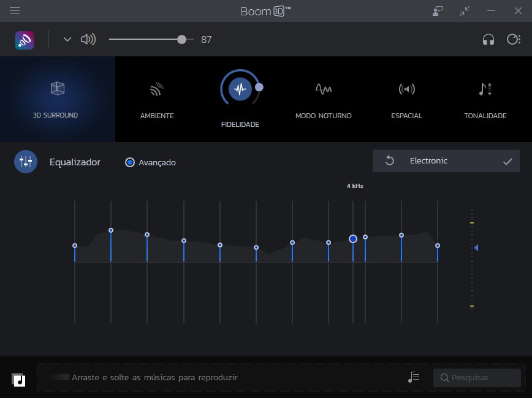Toggle the Tonalidade pitch effect
The width and height of the screenshot is (532, 398).
485,89
